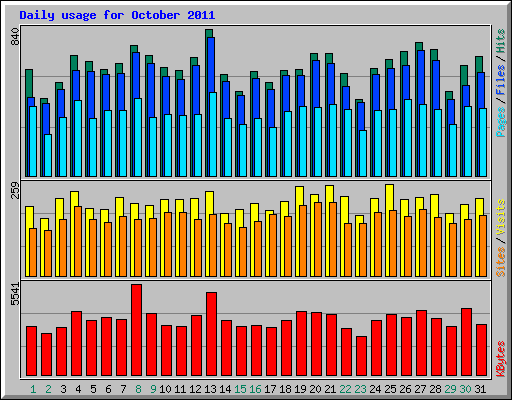This screenshot has height=400, width=512.
Task: Click the tallest red KBytes bar for day 8
Action: 136,330
